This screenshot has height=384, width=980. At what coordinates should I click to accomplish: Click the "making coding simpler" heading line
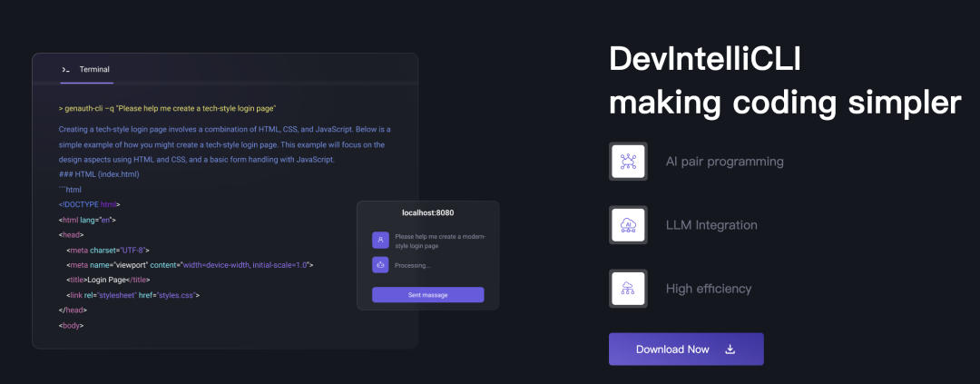tap(785, 103)
